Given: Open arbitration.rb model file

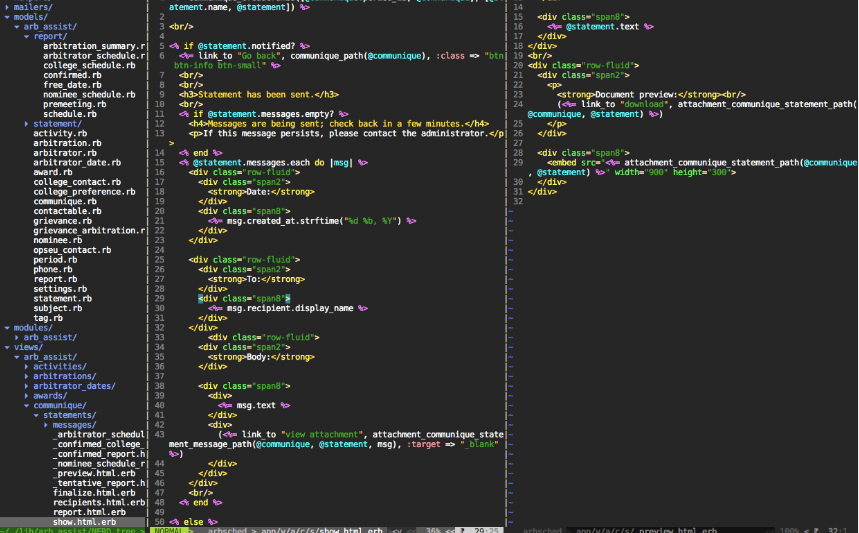Looking at the screenshot, I should click(x=67, y=144).
